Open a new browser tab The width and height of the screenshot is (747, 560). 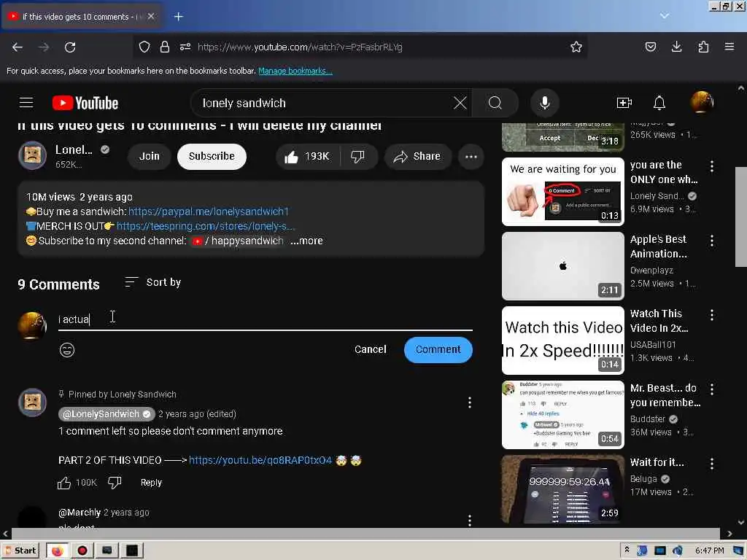pos(179,17)
